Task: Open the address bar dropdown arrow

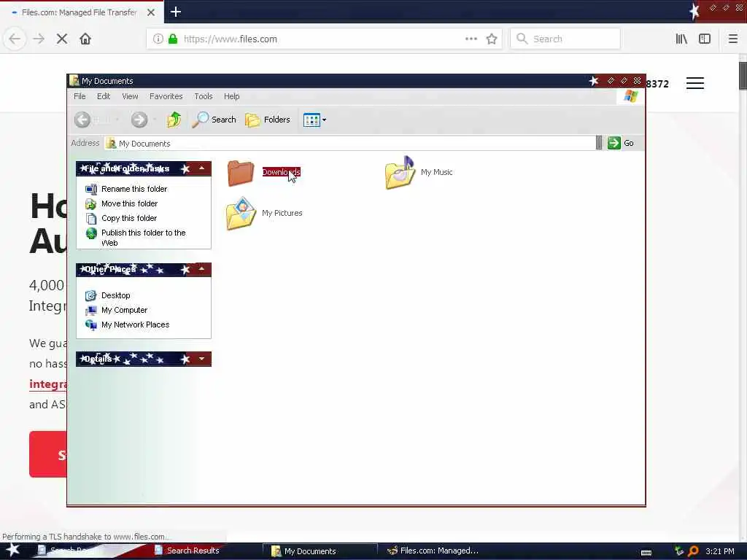Action: pyautogui.click(x=599, y=143)
